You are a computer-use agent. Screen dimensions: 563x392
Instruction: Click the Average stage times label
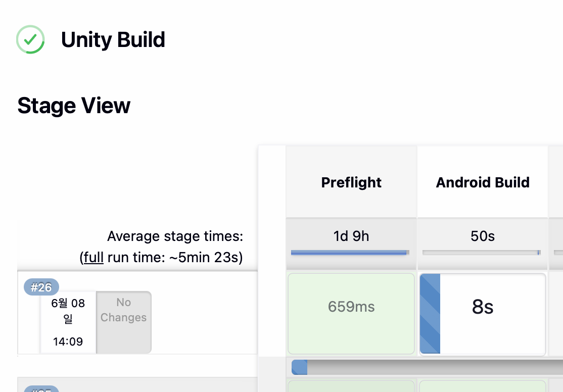(x=175, y=236)
